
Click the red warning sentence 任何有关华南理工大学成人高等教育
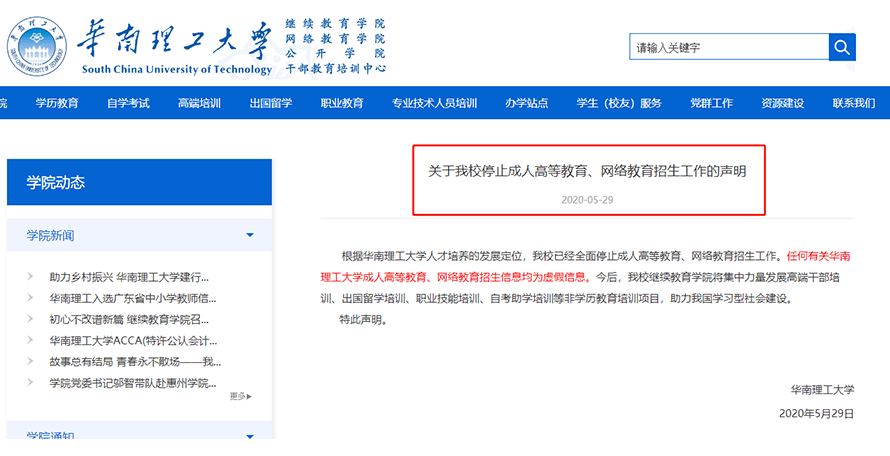click(586, 266)
